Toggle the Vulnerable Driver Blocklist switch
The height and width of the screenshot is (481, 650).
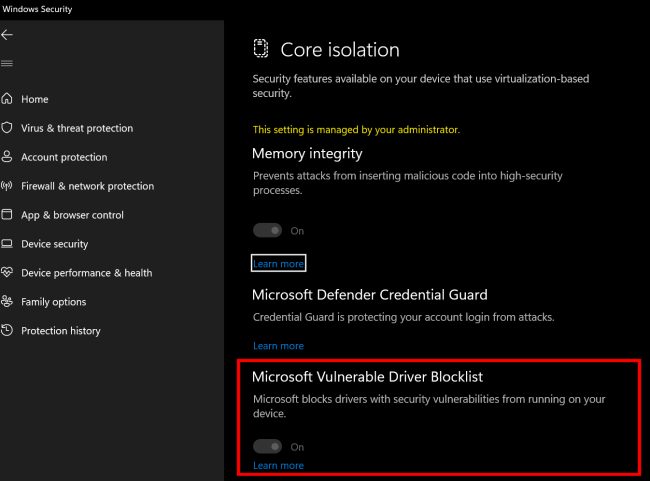click(x=267, y=447)
